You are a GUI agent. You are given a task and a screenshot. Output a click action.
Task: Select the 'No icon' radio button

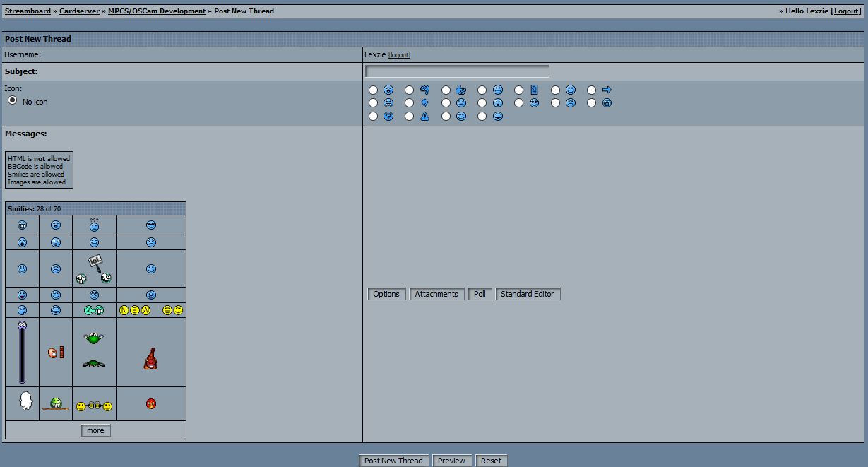point(12,101)
